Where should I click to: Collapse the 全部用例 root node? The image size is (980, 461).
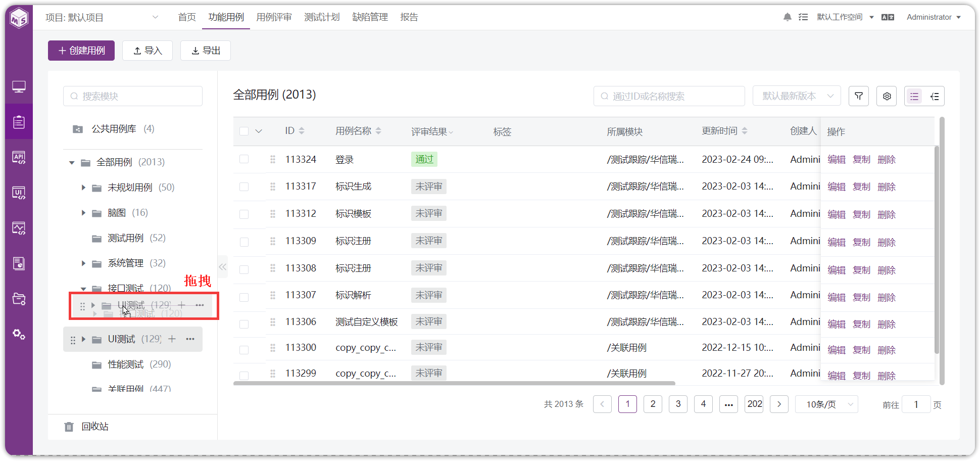coord(72,163)
